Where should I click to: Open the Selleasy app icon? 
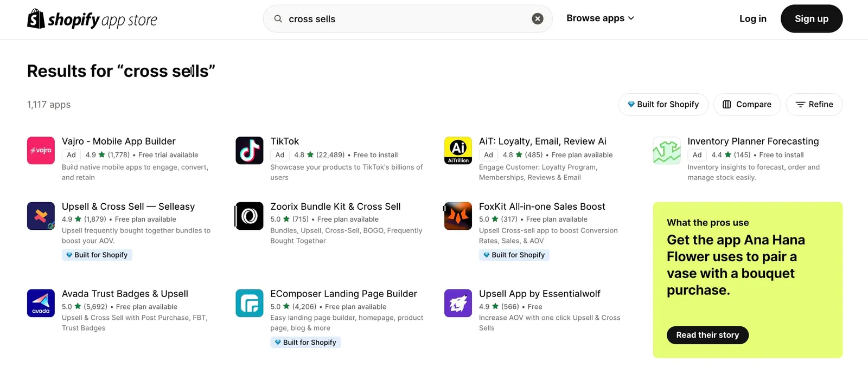(41, 216)
